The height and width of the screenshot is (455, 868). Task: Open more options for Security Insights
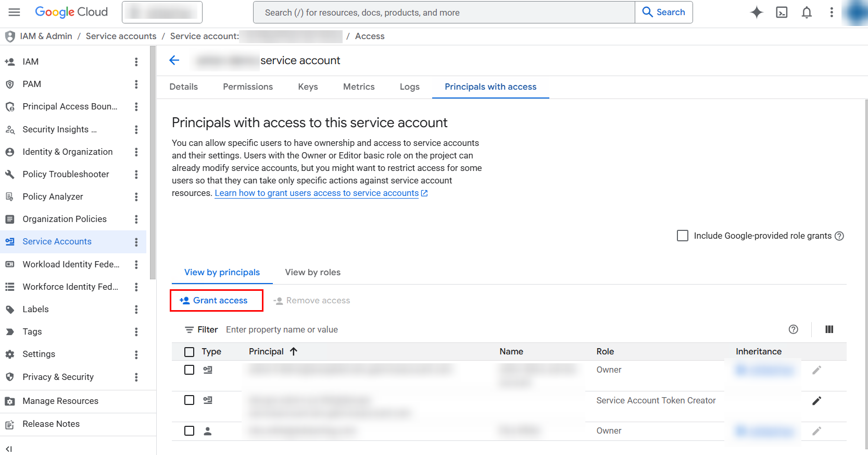136,130
